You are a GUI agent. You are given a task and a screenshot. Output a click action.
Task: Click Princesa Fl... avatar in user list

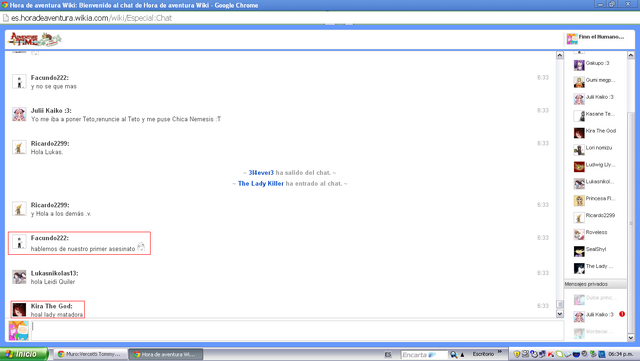coord(579,201)
